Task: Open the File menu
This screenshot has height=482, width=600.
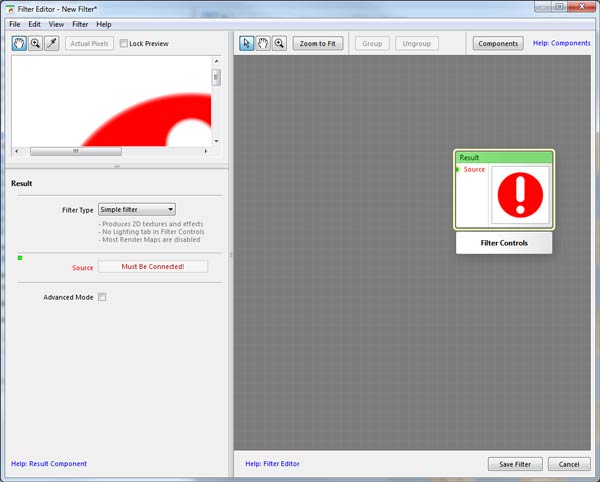Action: (15, 24)
